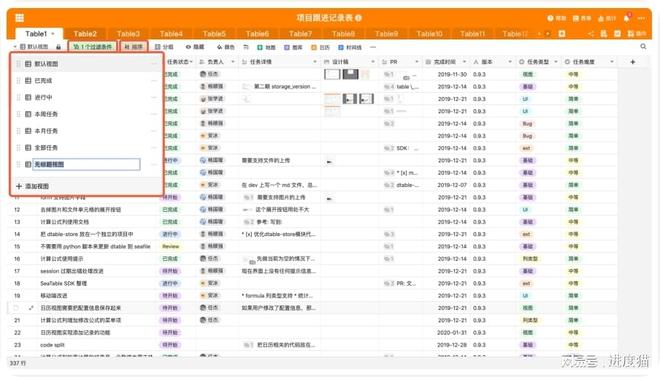Click the notification bell icon
Image resolution: width=660 pixels, height=377 pixels.
click(626, 18)
